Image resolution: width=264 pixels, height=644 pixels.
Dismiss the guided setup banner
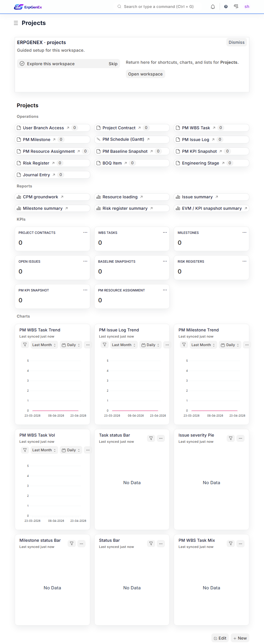(x=236, y=42)
